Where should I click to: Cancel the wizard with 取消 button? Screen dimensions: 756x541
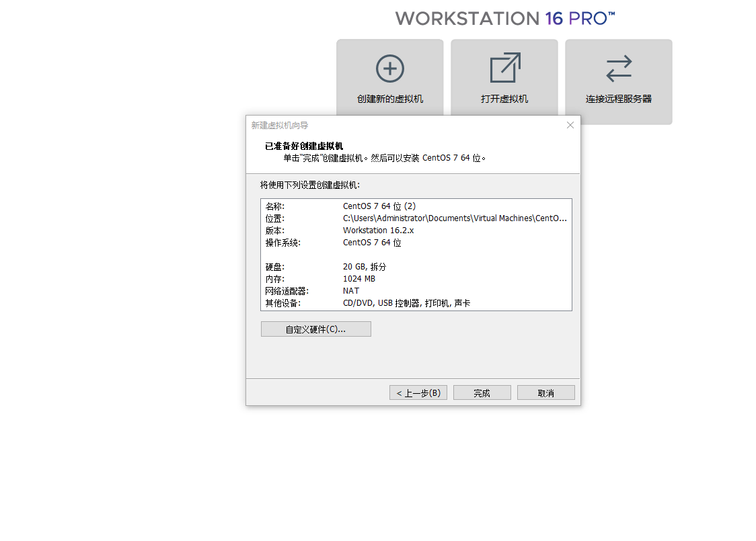545,393
